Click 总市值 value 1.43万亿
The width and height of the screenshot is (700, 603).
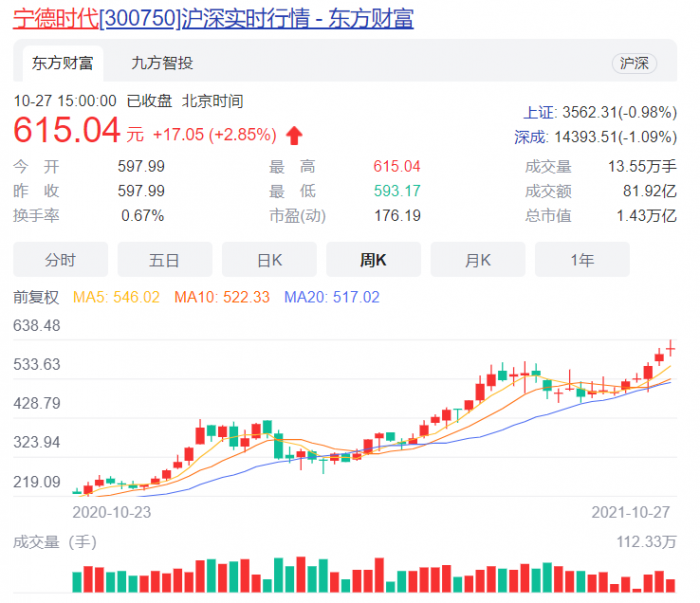point(647,216)
